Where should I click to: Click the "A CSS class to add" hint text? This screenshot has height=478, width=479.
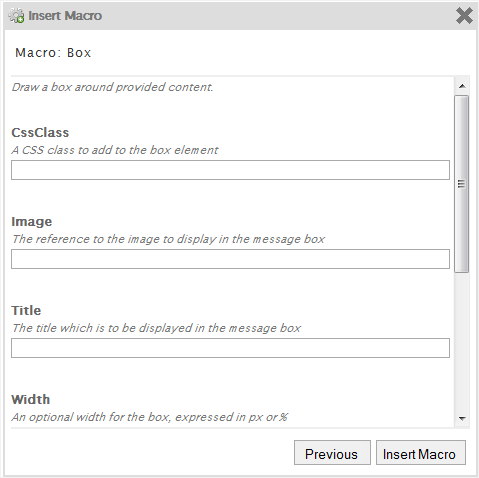point(115,150)
